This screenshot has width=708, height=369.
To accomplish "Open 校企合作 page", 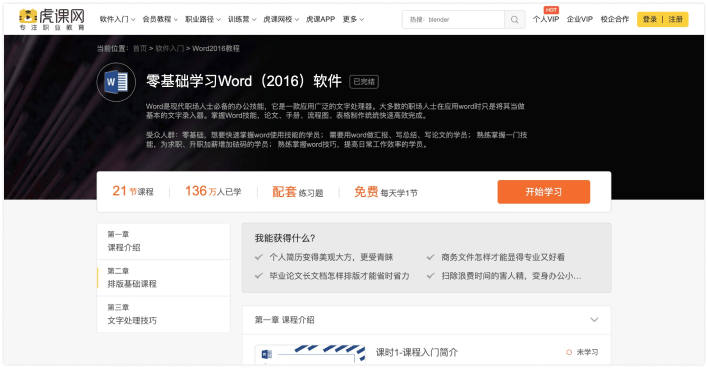I will 615,19.
